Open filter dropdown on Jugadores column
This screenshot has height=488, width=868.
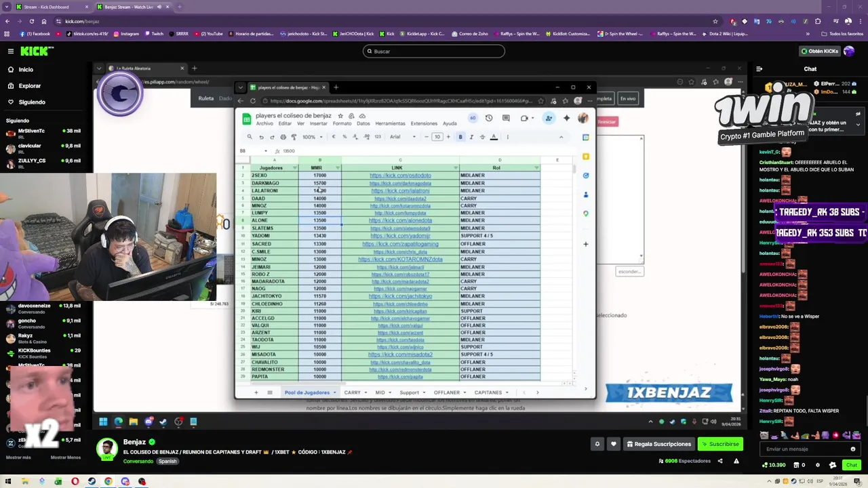[x=294, y=167]
